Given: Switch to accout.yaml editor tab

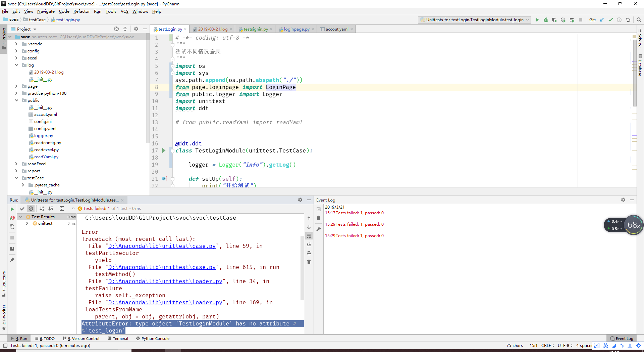Looking at the screenshot, I should 337,29.
